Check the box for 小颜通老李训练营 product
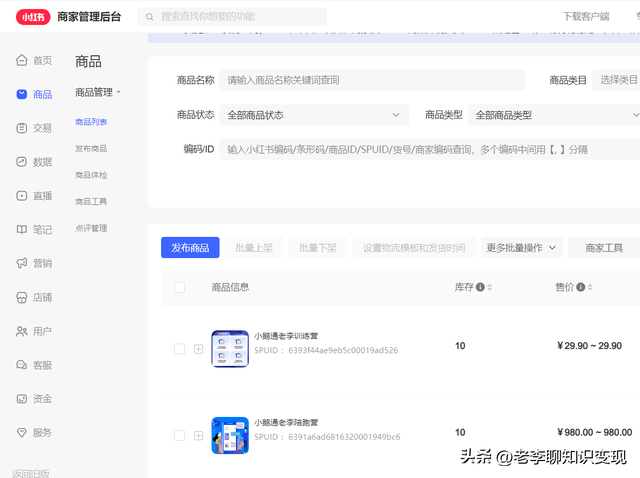This screenshot has width=640, height=478. pos(180,349)
